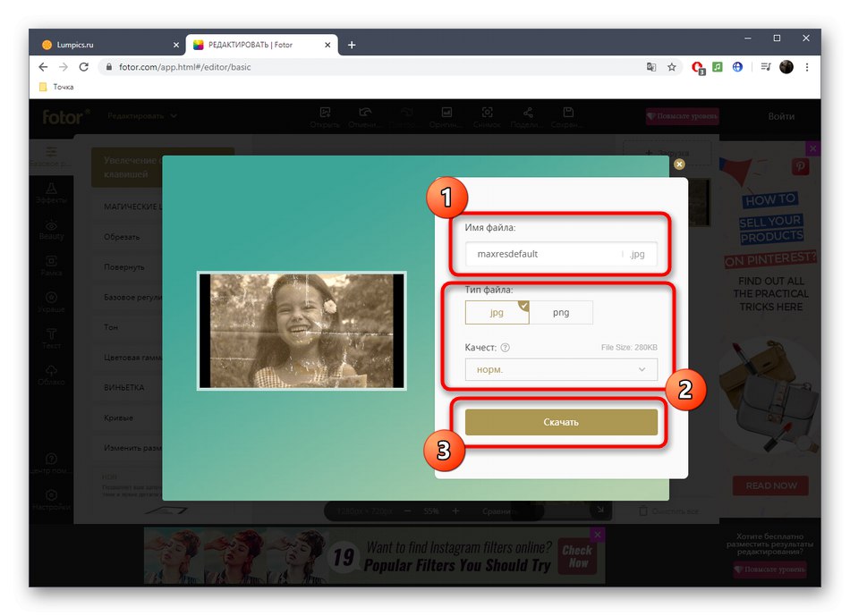The image size is (850, 616).
Task: Open the Редактировать dropdown menu
Action: (142, 116)
